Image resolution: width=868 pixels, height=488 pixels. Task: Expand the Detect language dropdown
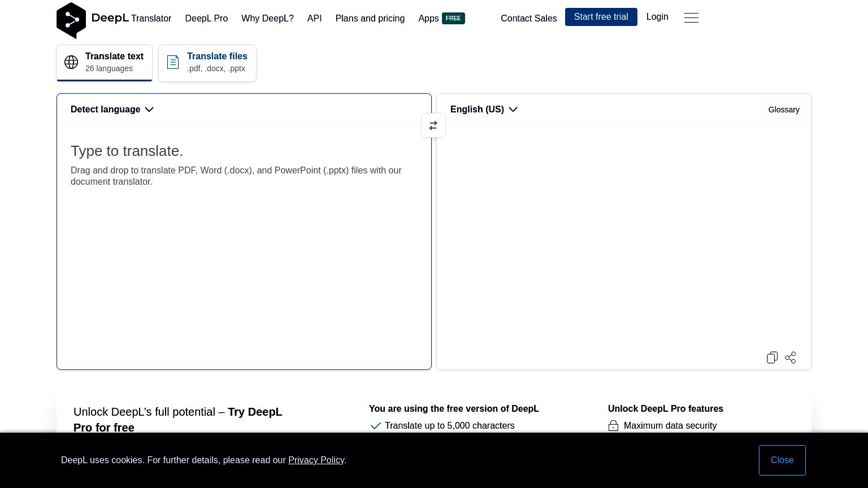(x=112, y=110)
